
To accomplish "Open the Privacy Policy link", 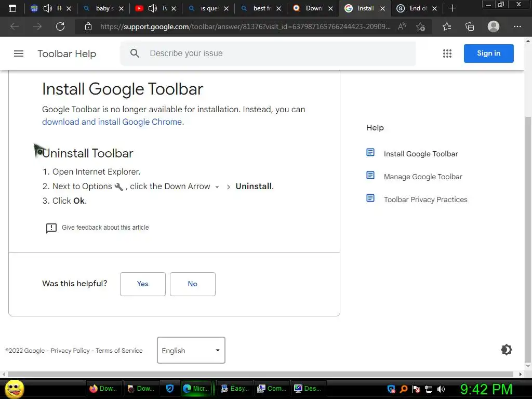I will click(x=70, y=351).
